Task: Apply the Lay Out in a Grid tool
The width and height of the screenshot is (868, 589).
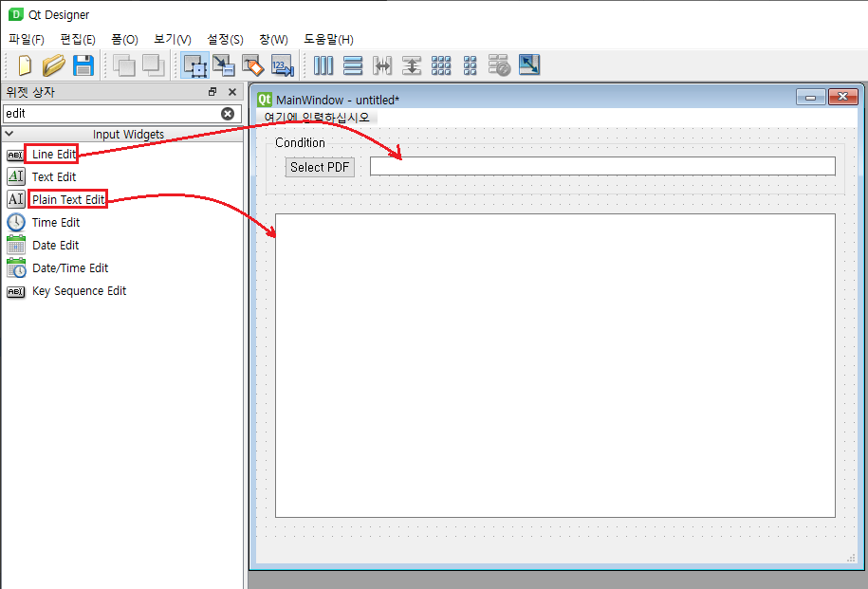Action: click(x=441, y=65)
